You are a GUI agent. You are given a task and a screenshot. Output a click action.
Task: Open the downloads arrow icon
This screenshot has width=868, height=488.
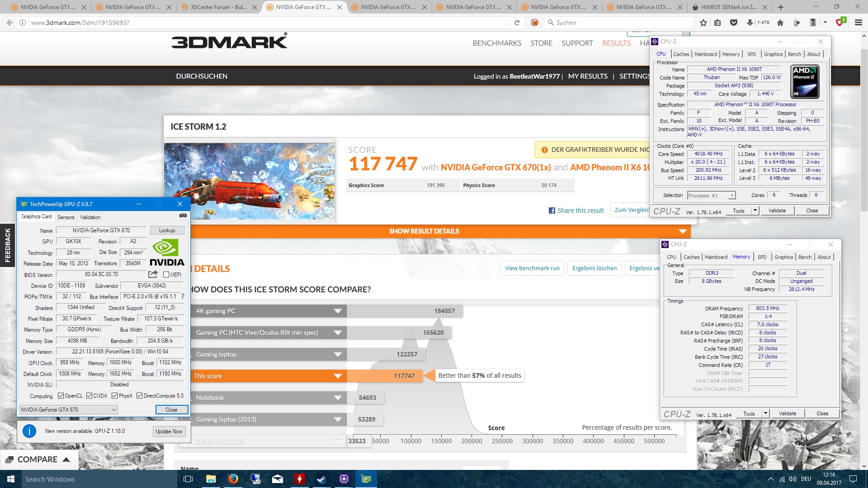click(750, 23)
